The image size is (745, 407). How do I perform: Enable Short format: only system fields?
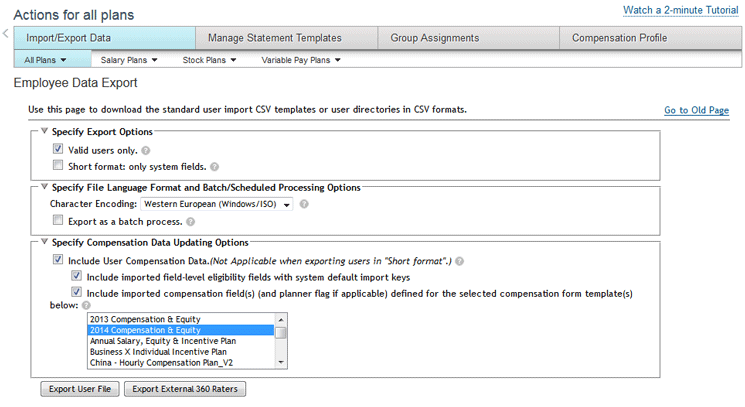point(58,166)
